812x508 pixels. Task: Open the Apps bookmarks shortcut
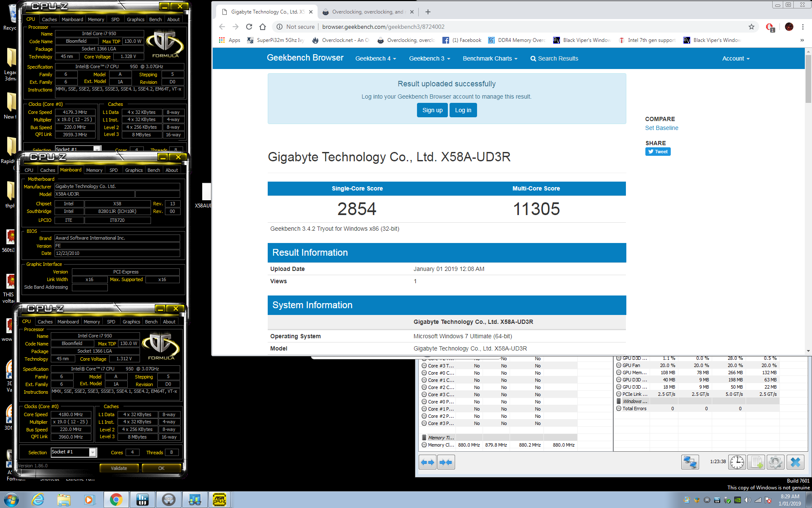click(230, 40)
